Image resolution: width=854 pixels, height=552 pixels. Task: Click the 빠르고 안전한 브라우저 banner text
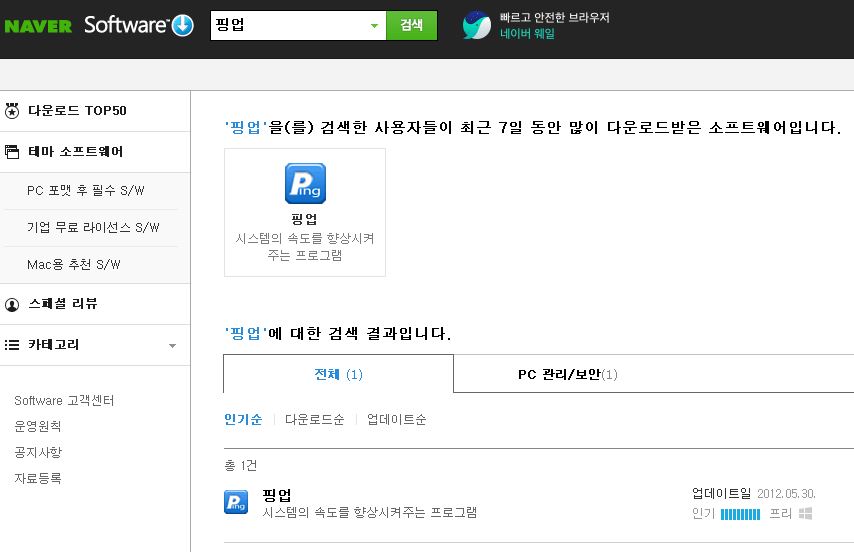tap(554, 17)
